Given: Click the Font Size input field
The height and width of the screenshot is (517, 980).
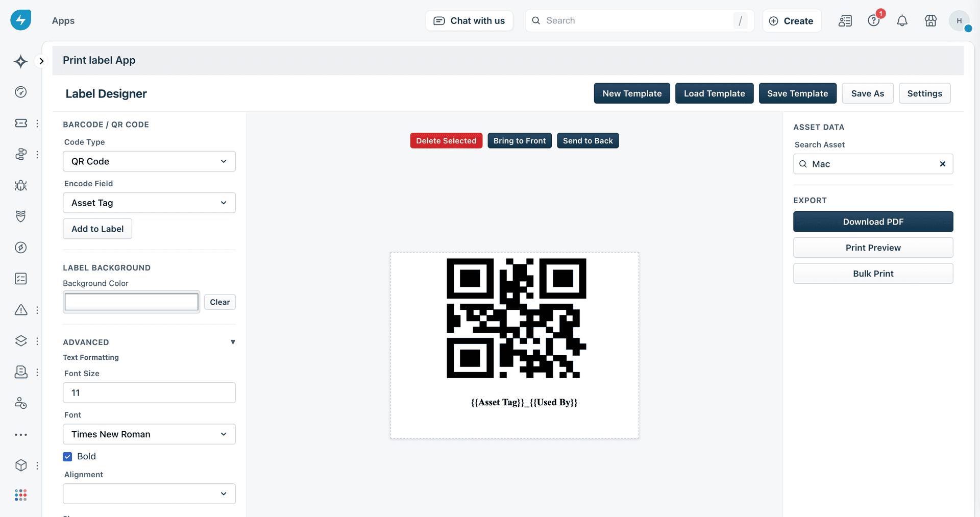Looking at the screenshot, I should click(x=149, y=393).
